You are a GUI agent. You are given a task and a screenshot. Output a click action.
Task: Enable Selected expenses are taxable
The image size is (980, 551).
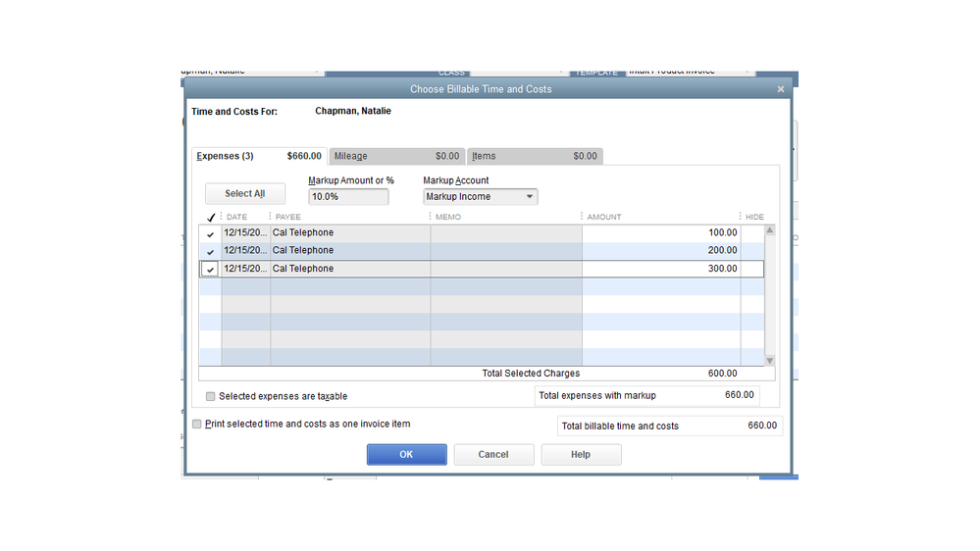(x=211, y=397)
